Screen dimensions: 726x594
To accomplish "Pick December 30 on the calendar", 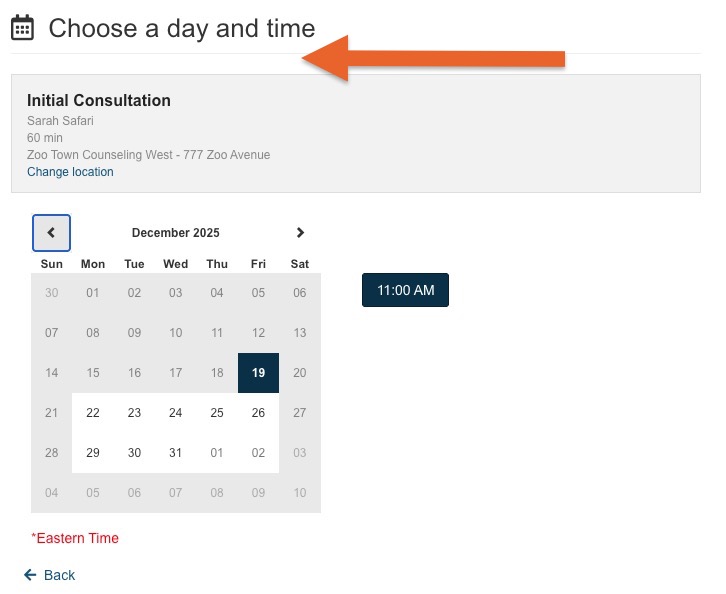I will 134,452.
